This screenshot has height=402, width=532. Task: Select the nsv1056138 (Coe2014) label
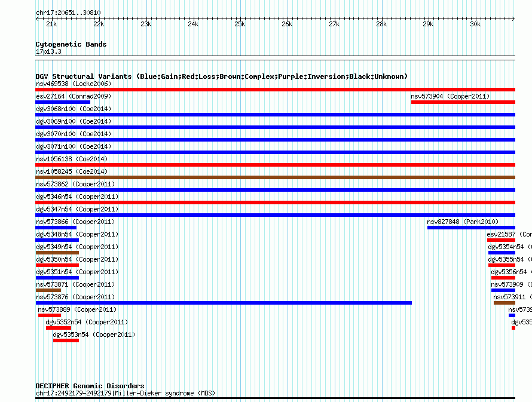coord(72,159)
